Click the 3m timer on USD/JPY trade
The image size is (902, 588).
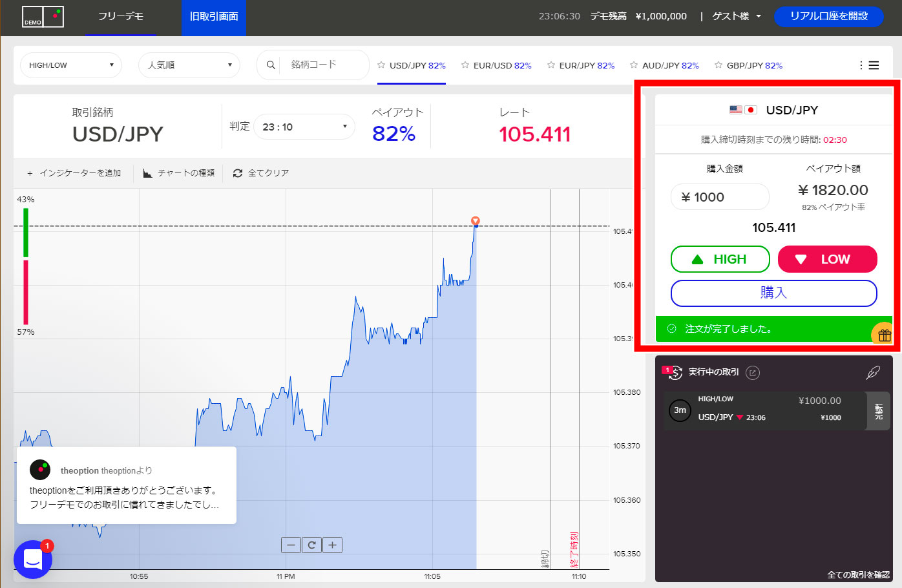(x=680, y=410)
